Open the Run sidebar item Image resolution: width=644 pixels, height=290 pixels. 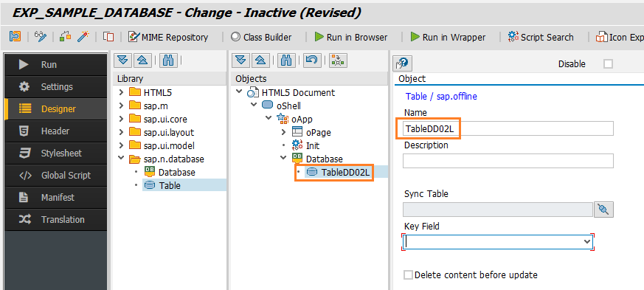(x=55, y=65)
